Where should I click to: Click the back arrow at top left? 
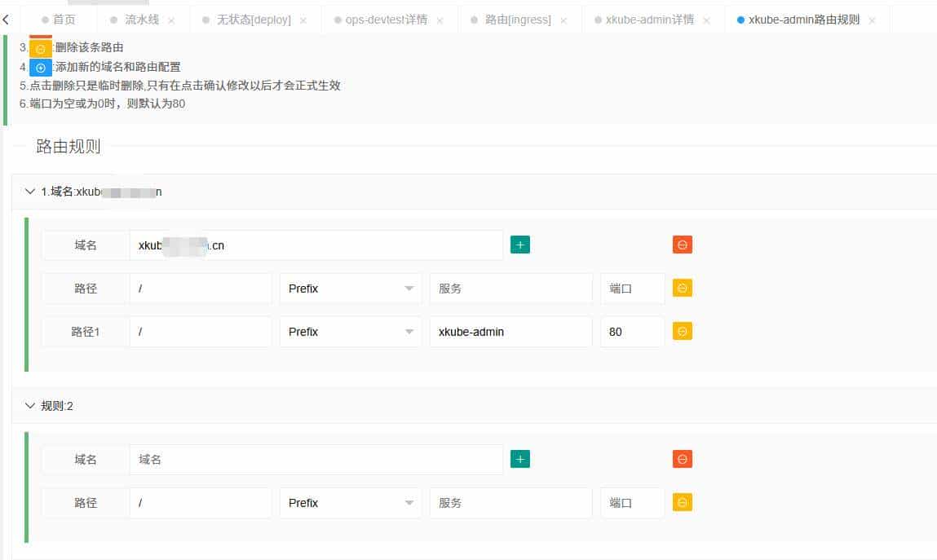[7, 18]
